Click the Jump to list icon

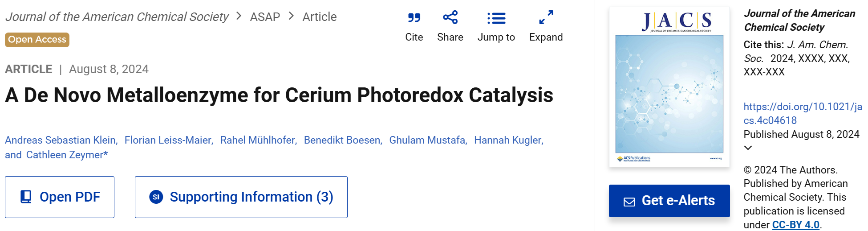click(x=496, y=18)
